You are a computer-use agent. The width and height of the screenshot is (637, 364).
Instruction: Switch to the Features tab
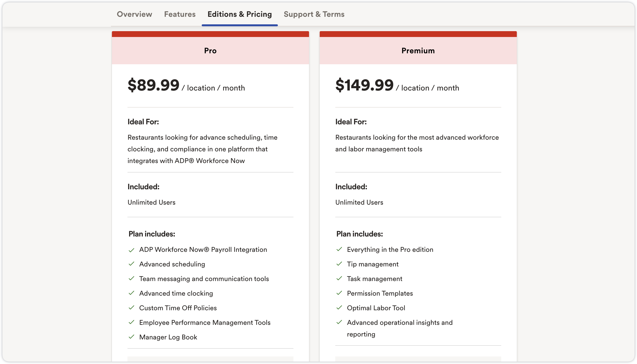[180, 14]
